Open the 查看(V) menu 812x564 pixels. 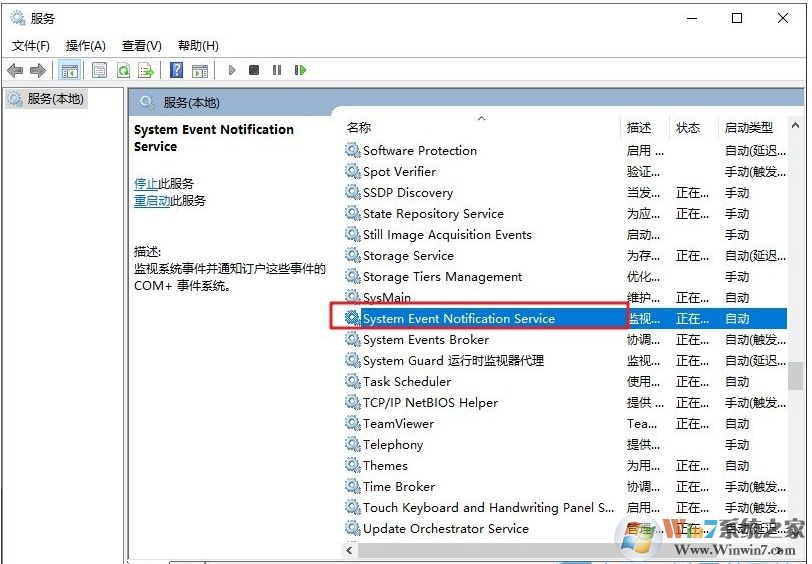tap(141, 46)
